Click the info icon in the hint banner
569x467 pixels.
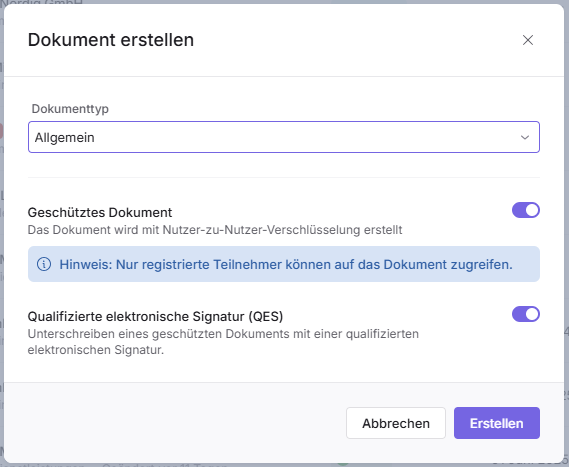[44, 264]
